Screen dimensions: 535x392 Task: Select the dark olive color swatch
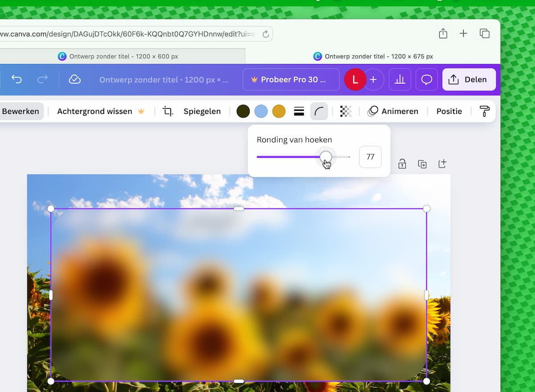tap(243, 111)
